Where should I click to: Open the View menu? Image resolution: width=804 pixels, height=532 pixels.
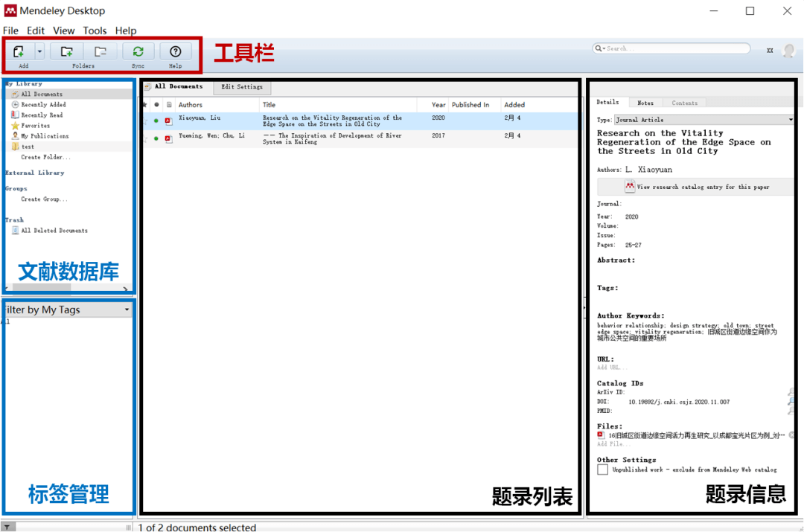pyautogui.click(x=63, y=31)
